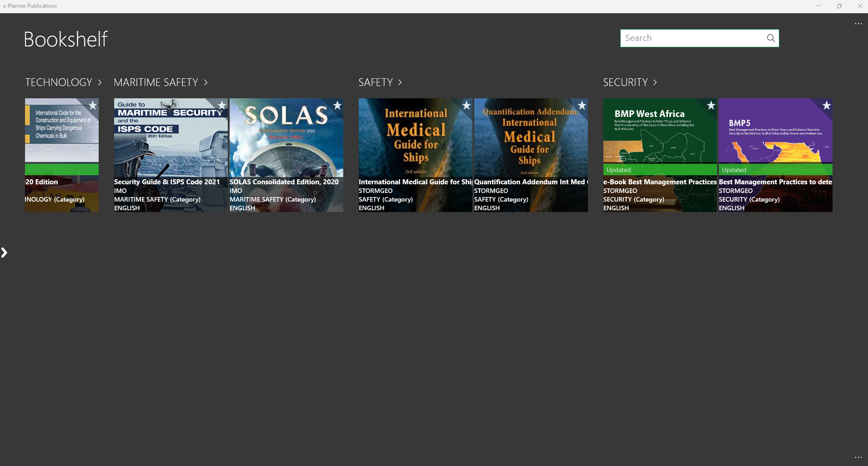Click SECURITY (Category) under BMP5 book

pyautogui.click(x=749, y=199)
